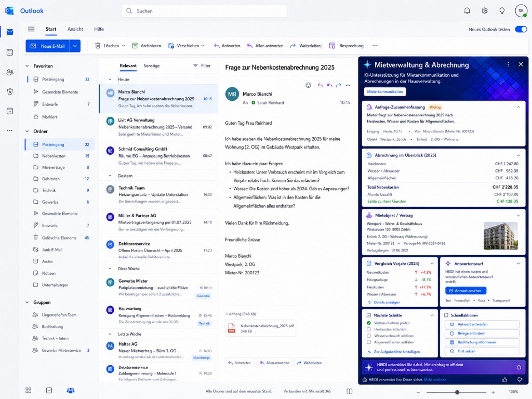Toggle the Neues Outlook testen switch
The width and height of the screenshot is (532, 399).
tap(521, 29)
